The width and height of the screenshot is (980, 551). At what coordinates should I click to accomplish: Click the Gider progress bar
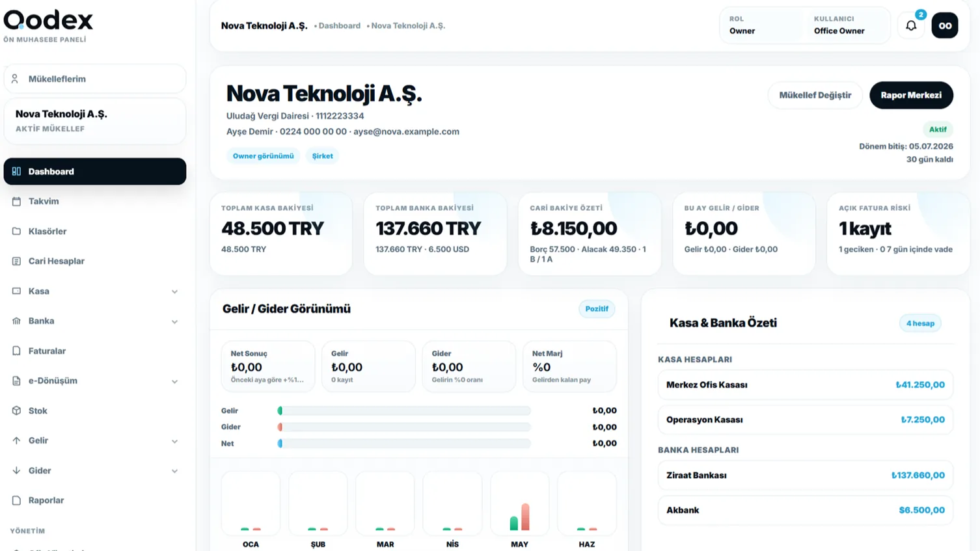tap(404, 427)
